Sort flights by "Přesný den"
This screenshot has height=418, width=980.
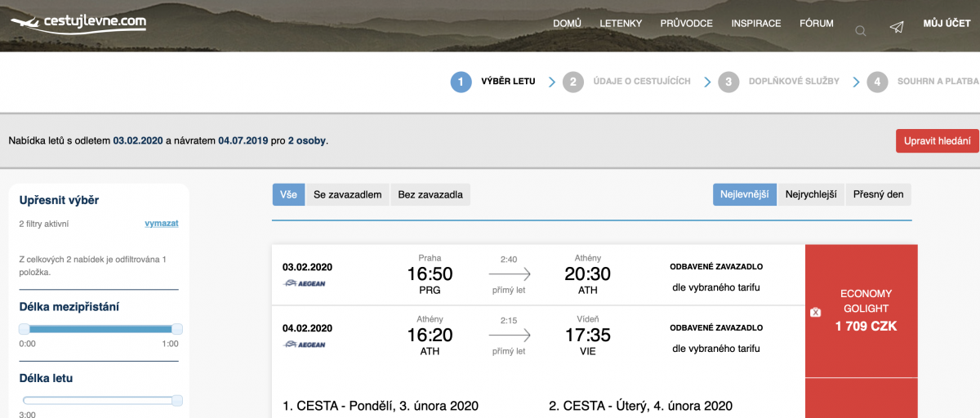click(878, 194)
